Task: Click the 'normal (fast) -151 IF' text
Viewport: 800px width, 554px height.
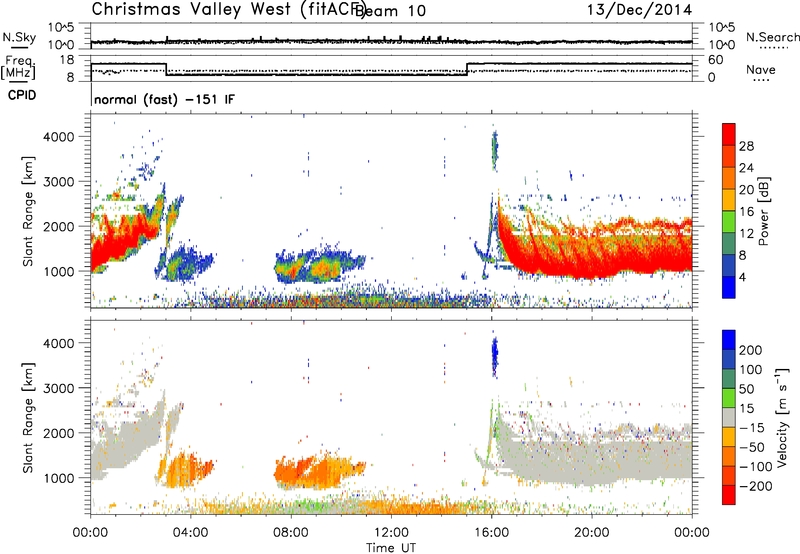Action: pos(164,99)
